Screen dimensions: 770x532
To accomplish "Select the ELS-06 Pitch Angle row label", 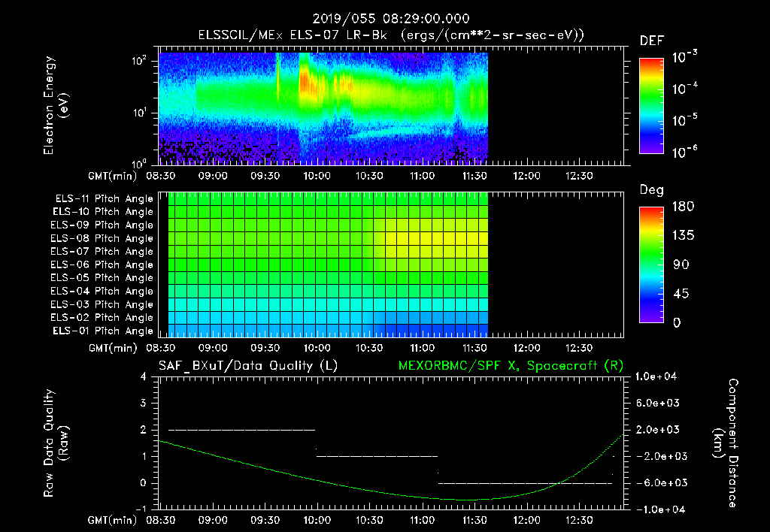I will tap(102, 264).
